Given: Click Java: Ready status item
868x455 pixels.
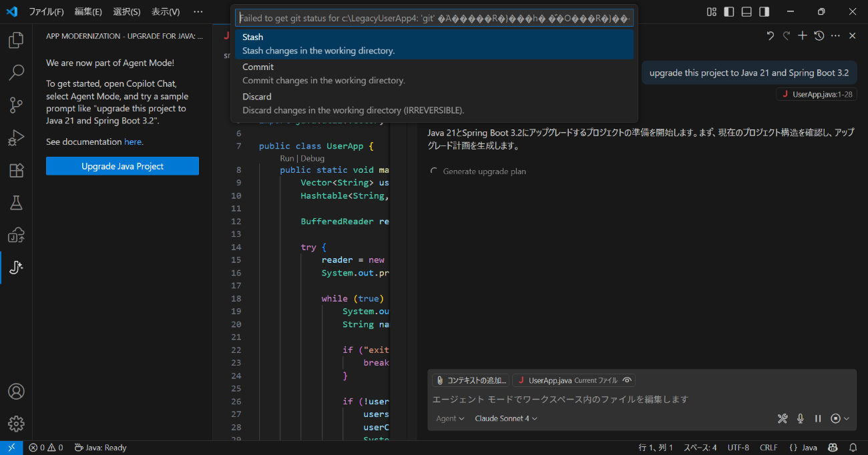Looking at the screenshot, I should (100, 448).
